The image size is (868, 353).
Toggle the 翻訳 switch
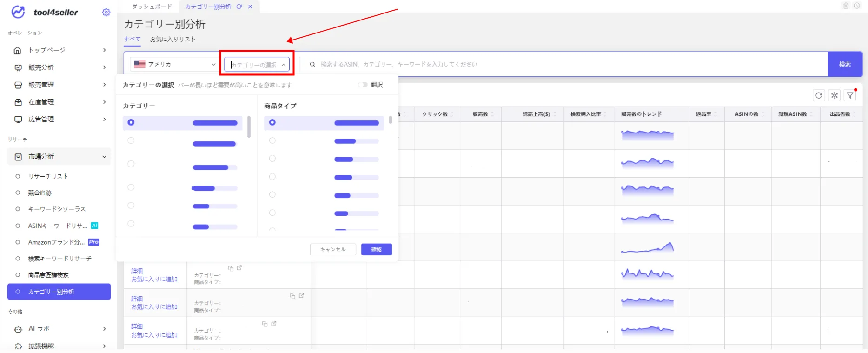click(363, 85)
